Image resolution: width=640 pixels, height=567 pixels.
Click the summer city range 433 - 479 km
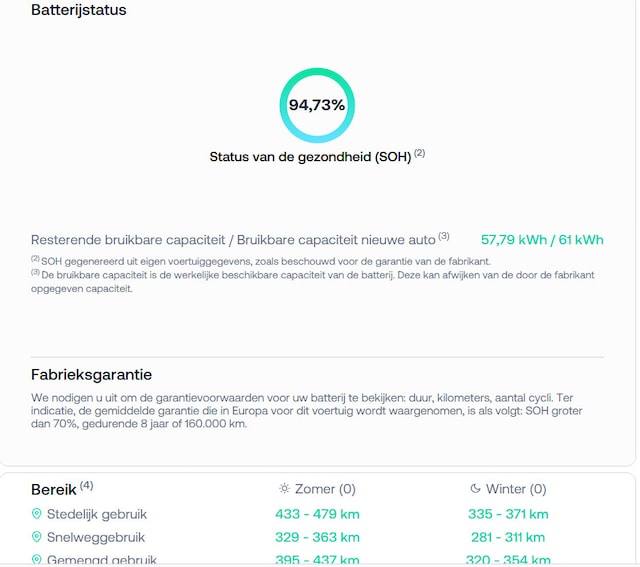pos(317,514)
